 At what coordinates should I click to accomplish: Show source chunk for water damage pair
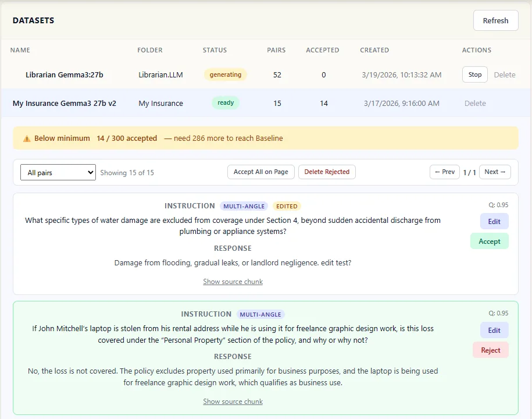pyautogui.click(x=233, y=282)
